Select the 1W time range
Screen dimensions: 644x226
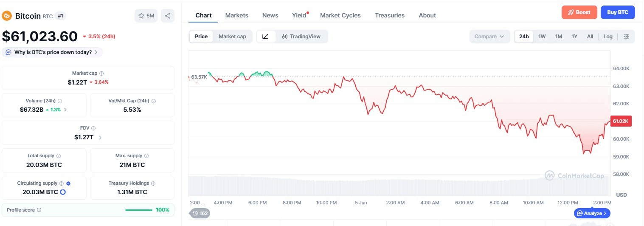point(542,37)
